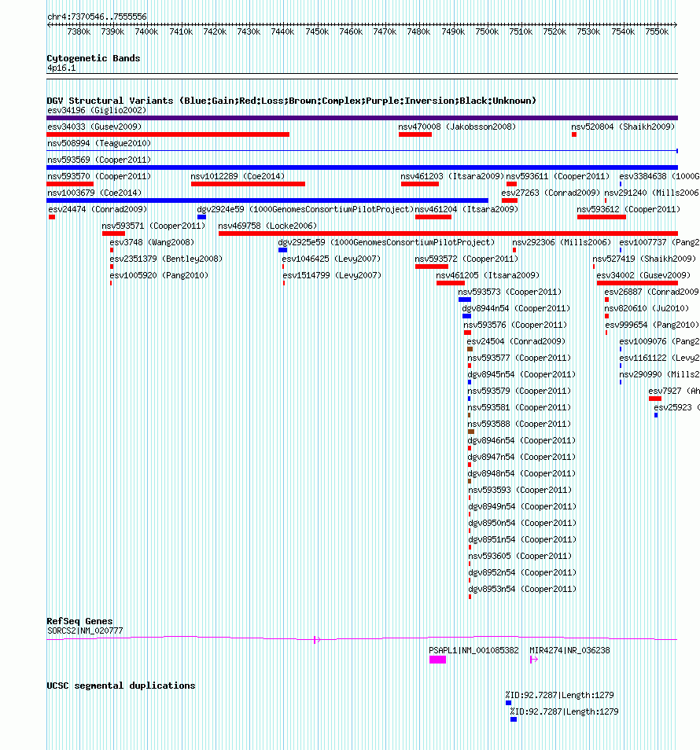Screen dimensions: 700x750
Task: Click the nsv292306 (Mills2006) label
Action: click(x=562, y=242)
